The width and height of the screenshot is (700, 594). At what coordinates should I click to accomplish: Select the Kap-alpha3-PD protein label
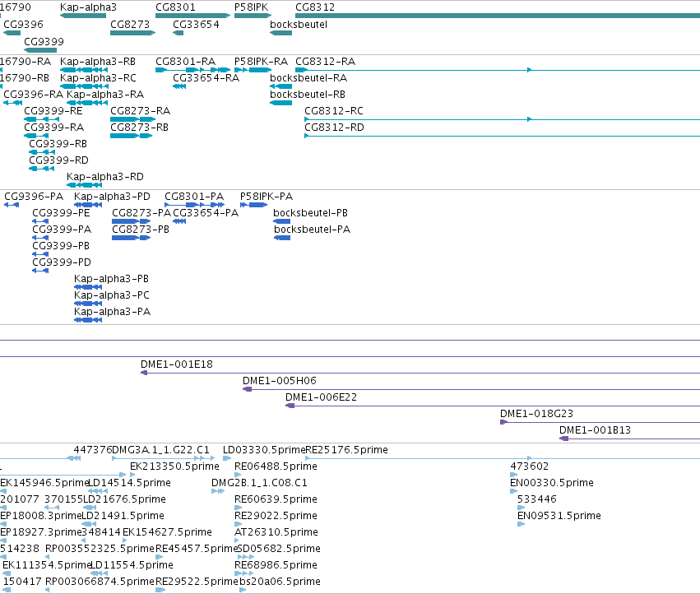click(x=112, y=196)
